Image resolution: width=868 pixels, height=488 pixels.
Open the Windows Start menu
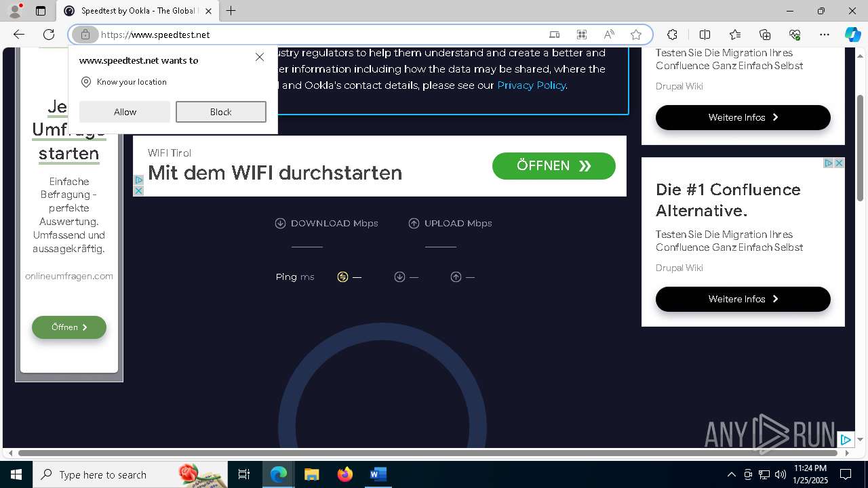(x=16, y=474)
